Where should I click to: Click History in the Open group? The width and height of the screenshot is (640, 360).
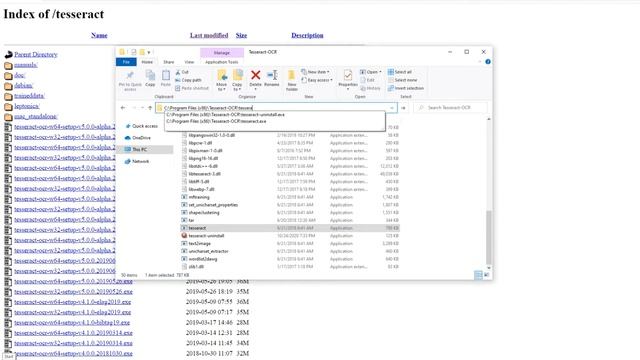click(x=370, y=88)
